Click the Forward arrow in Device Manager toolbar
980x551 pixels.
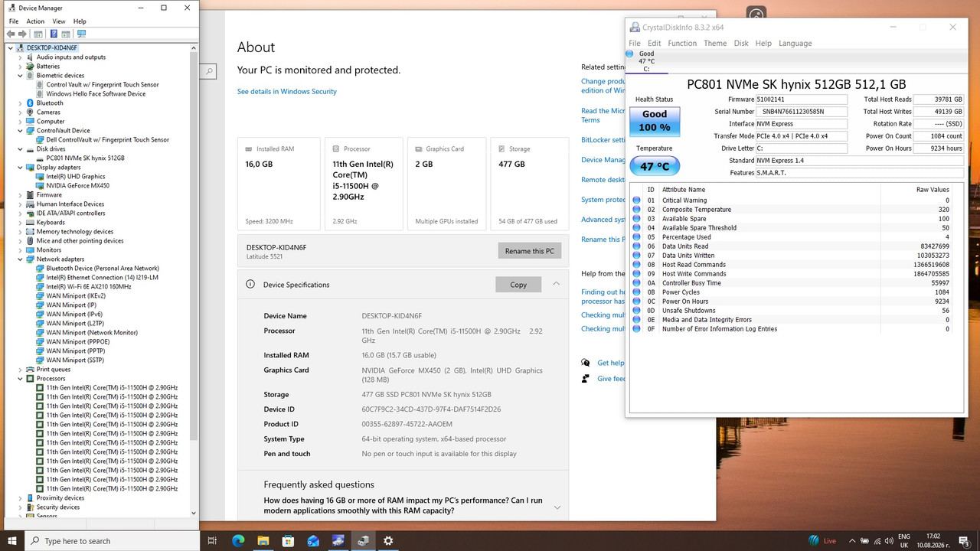(x=23, y=34)
